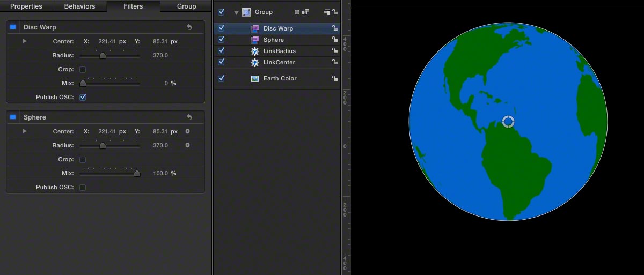Screen dimensions: 644x275
Task: Click the LinkRadius behavior gear icon
Action: (x=255, y=51)
